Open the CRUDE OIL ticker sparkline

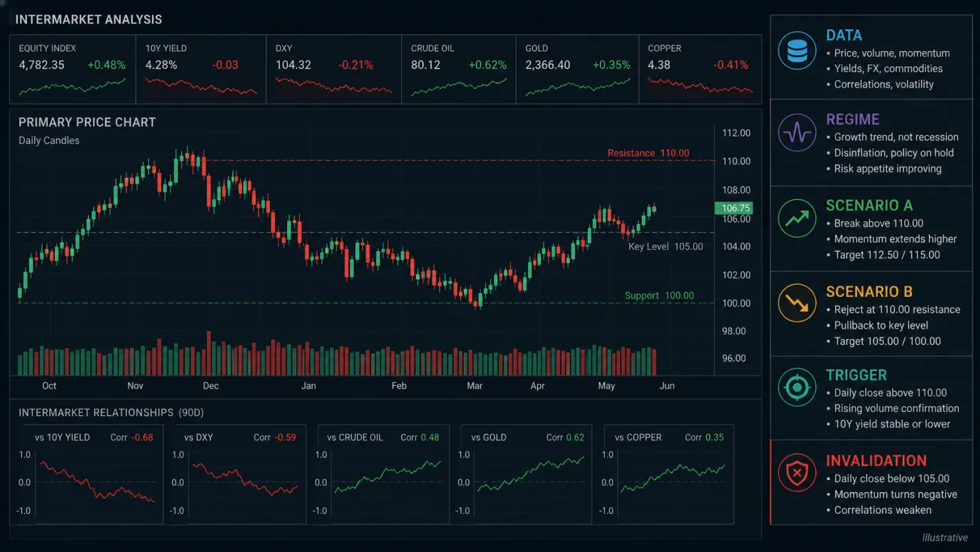pos(459,87)
